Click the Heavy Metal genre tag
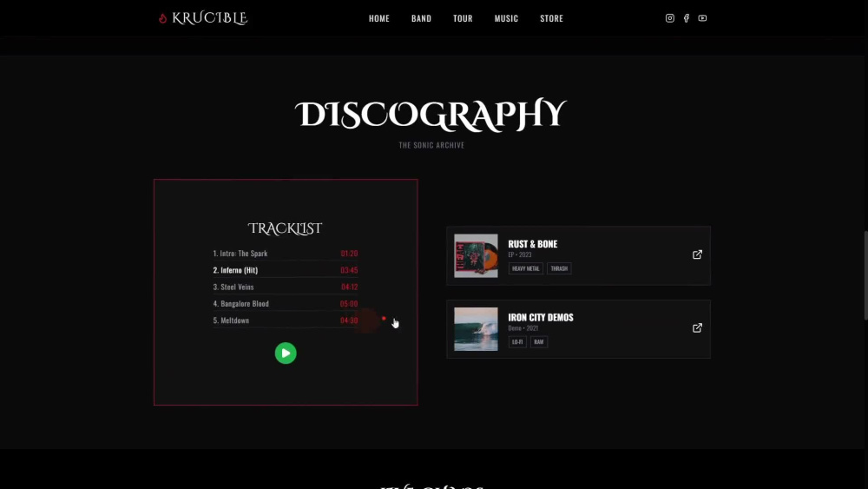The width and height of the screenshot is (868, 489). [526, 268]
